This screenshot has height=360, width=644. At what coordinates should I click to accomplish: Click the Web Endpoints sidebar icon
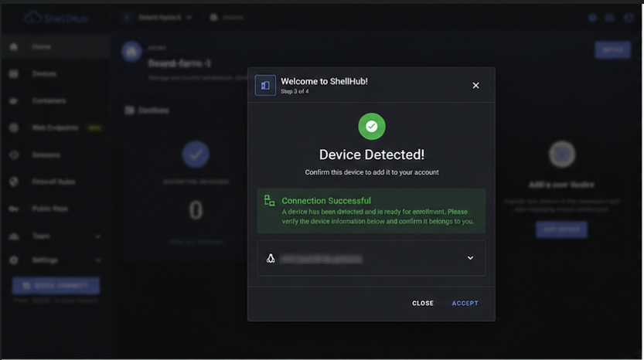[x=14, y=127]
